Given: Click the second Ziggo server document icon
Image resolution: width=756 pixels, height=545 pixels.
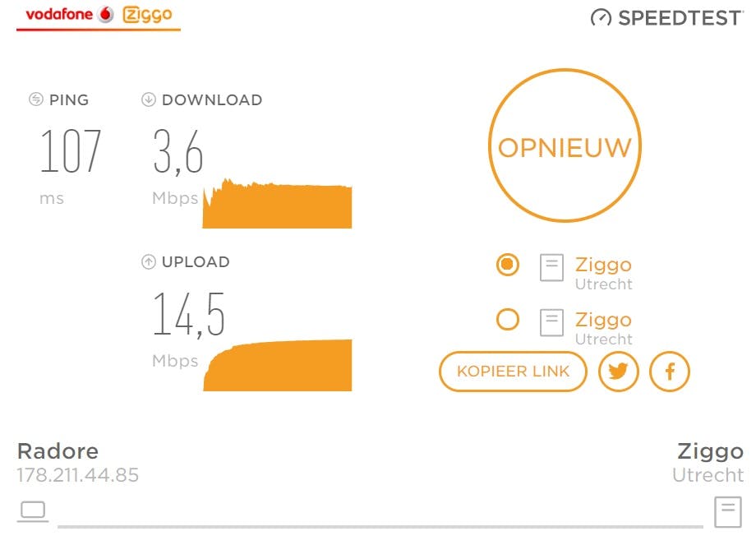Looking at the screenshot, I should [x=551, y=322].
